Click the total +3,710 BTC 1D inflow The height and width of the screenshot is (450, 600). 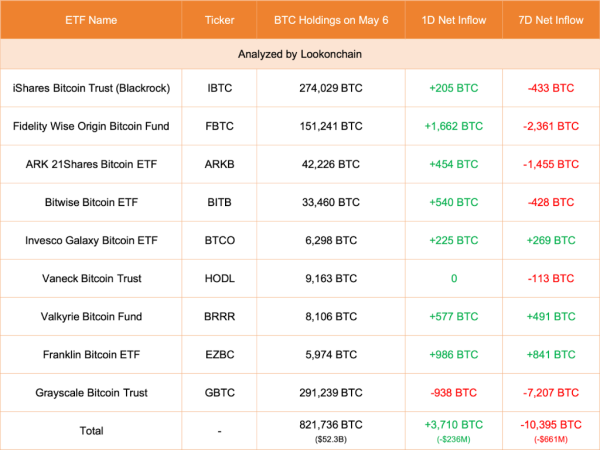[x=454, y=424]
